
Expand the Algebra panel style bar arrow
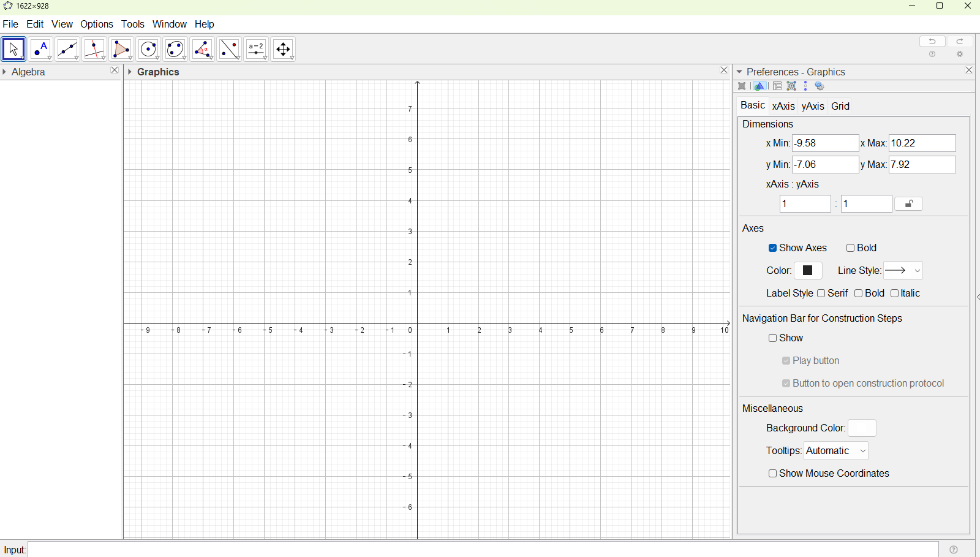(x=4, y=72)
